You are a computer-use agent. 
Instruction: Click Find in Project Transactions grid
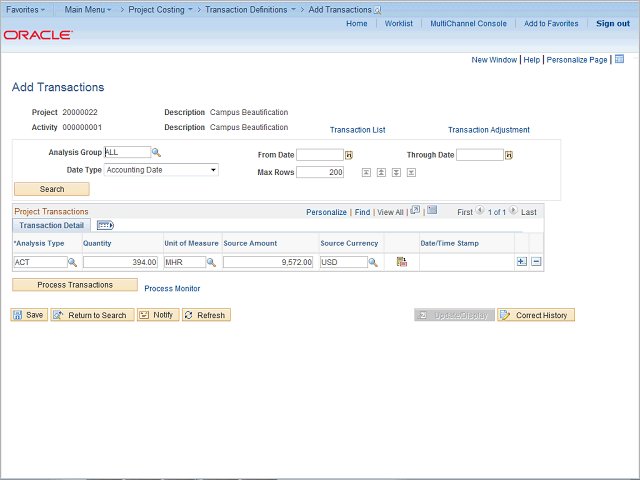coord(362,212)
